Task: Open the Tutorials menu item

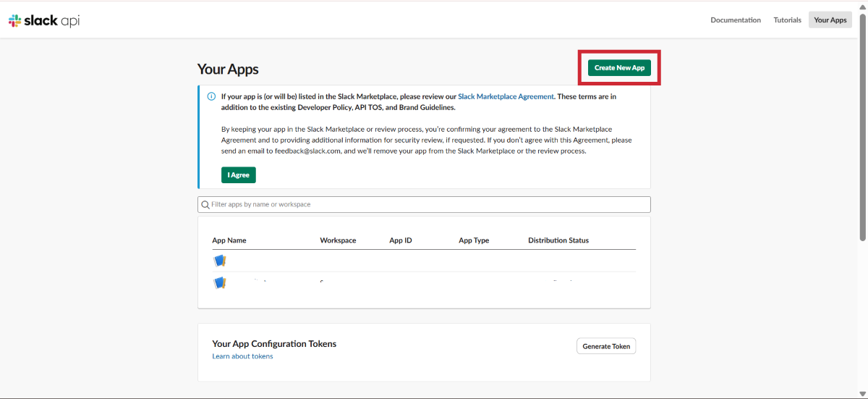Action: coord(787,20)
